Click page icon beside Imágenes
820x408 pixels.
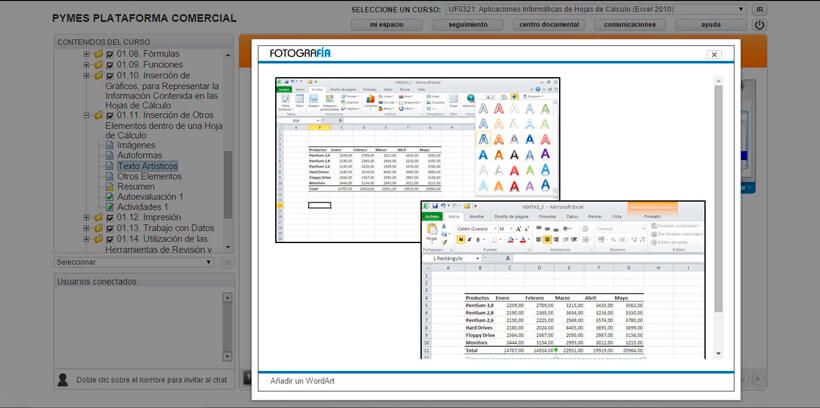109,145
